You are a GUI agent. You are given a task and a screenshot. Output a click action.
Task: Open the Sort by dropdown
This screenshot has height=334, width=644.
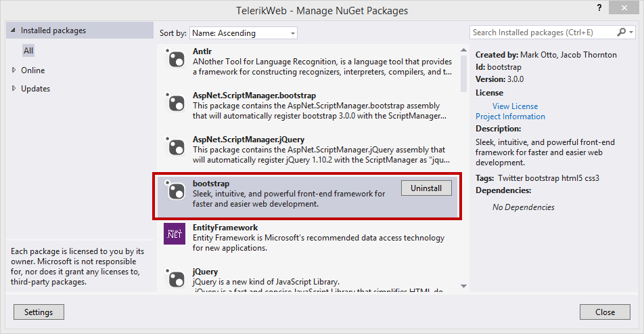tap(244, 33)
